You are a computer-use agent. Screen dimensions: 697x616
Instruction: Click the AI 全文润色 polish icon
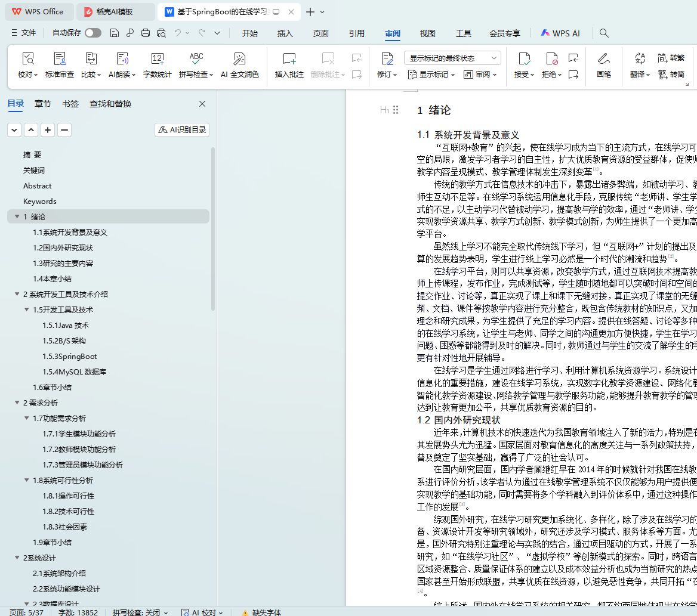(239, 59)
